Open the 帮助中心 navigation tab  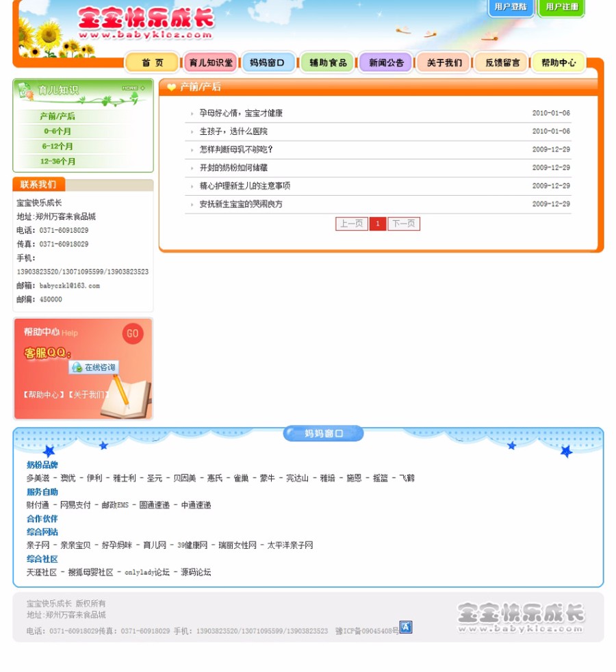pos(559,62)
